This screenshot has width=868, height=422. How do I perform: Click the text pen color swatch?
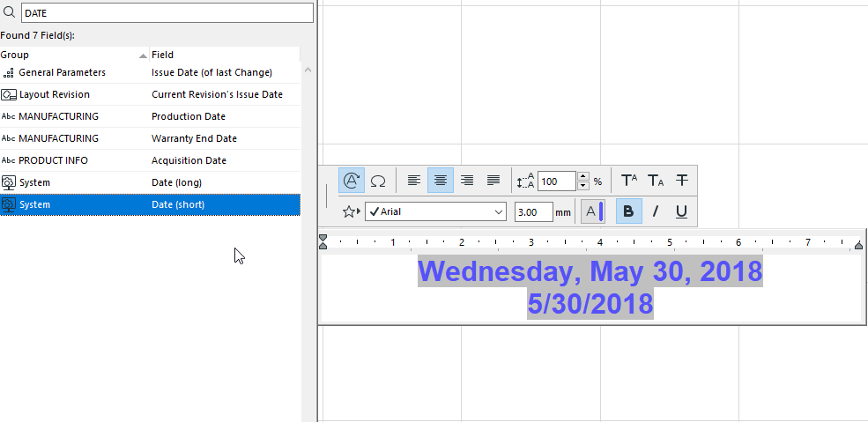[593, 211]
